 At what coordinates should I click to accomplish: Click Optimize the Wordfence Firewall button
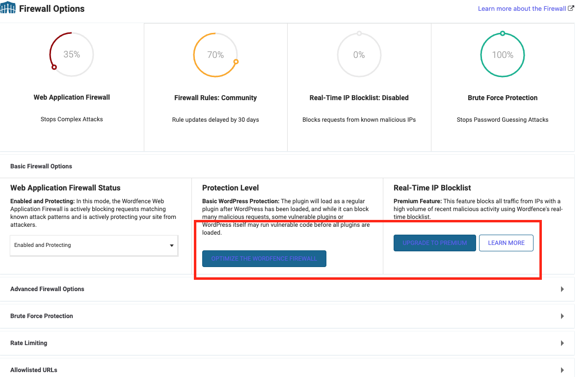click(x=264, y=259)
